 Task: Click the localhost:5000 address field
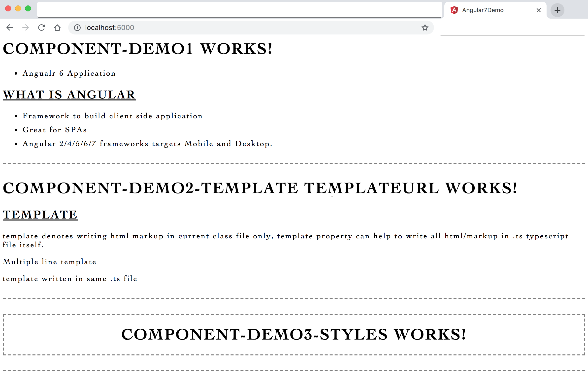223,28
